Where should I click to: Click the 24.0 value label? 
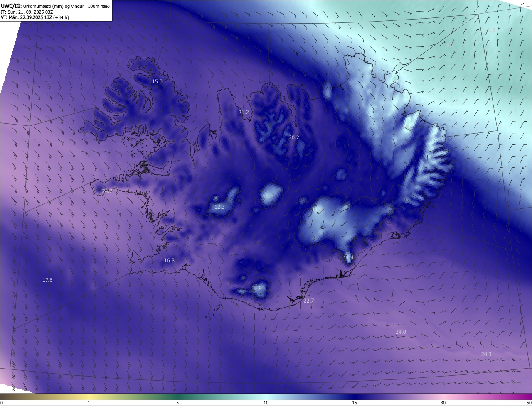click(x=401, y=332)
